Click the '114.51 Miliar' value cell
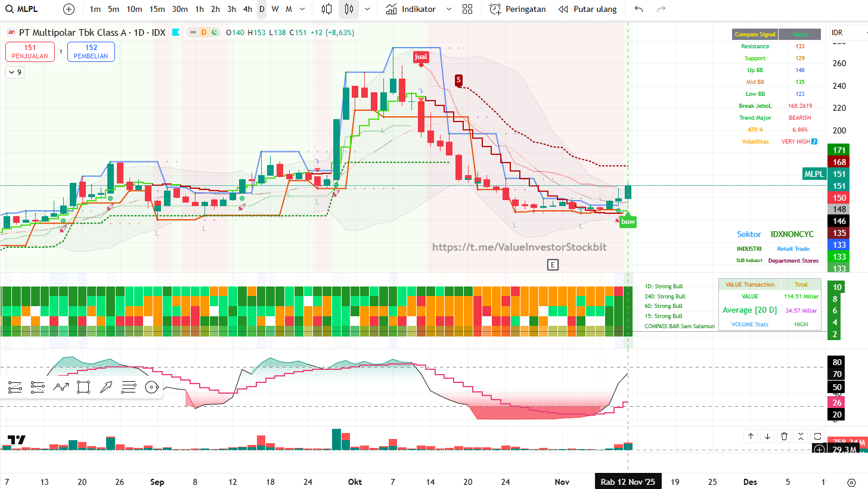The height and width of the screenshot is (489, 868). tap(801, 296)
